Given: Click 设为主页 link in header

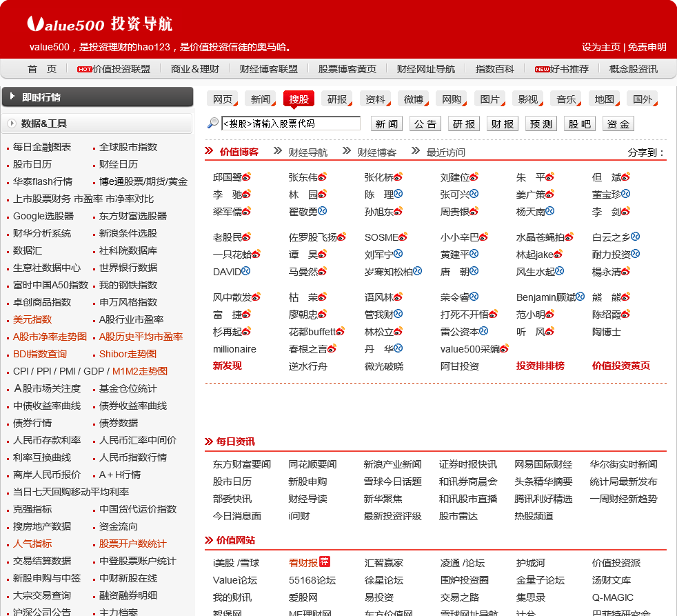Looking at the screenshot, I should pos(600,47).
